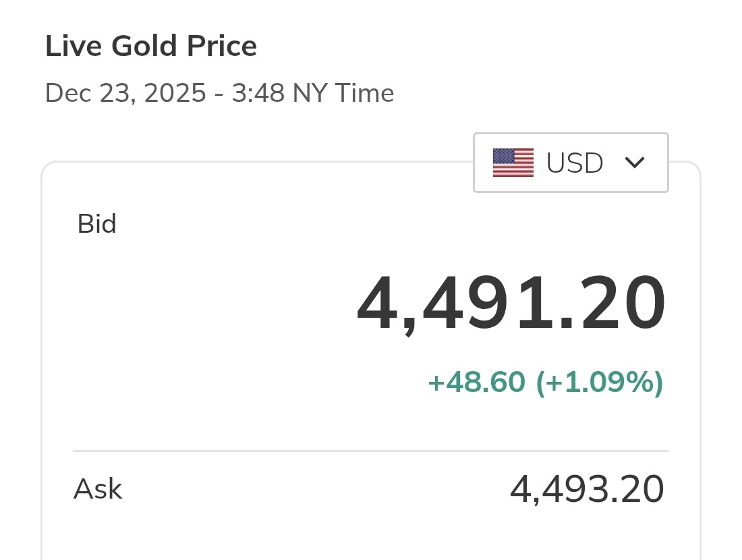Click the date "Dec 23, 2025"
Screen dimensions: 742x560
pos(125,93)
